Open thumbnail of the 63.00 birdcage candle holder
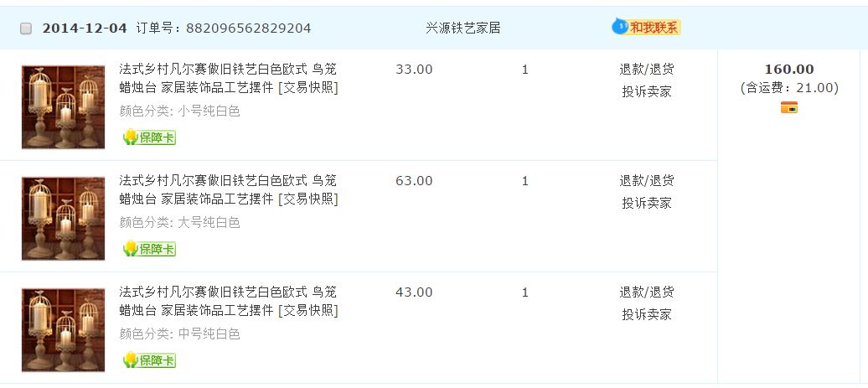This screenshot has width=868, height=388. (64, 218)
